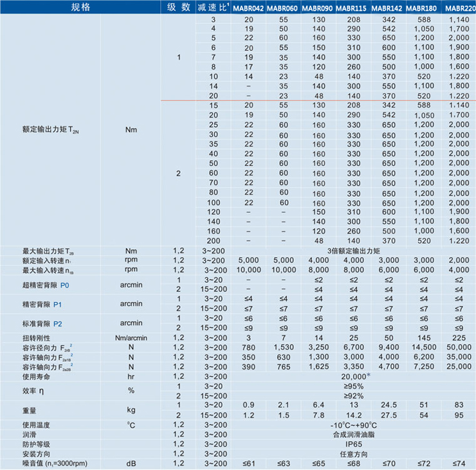Click the 合成润滑油脂 lubrication value
Screen dimensions: 476x470
tap(352, 435)
